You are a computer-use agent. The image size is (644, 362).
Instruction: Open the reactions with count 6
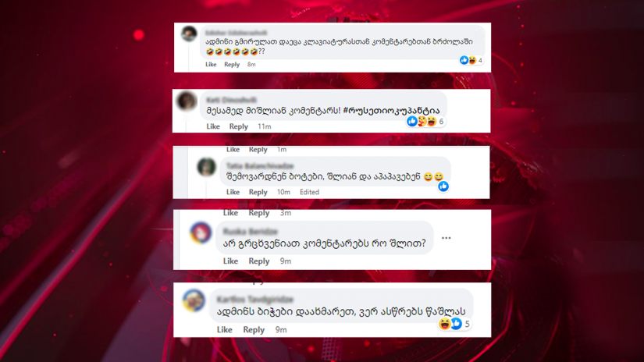[x=425, y=122]
